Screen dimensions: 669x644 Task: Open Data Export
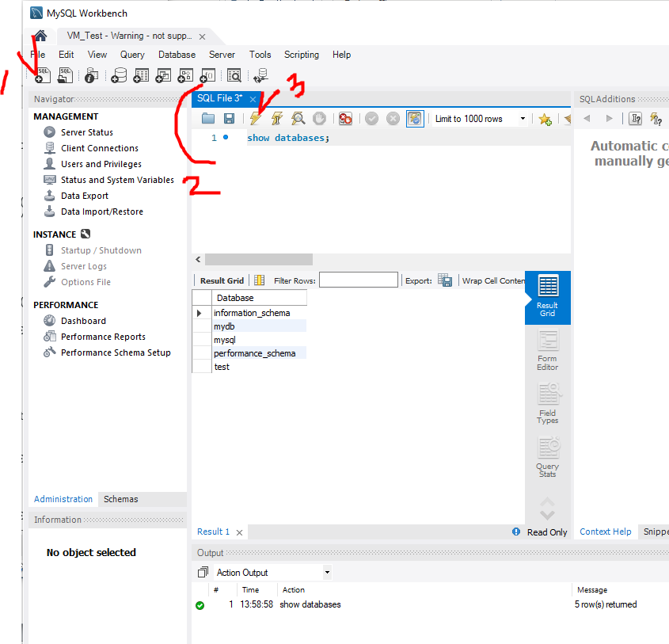[x=85, y=196]
